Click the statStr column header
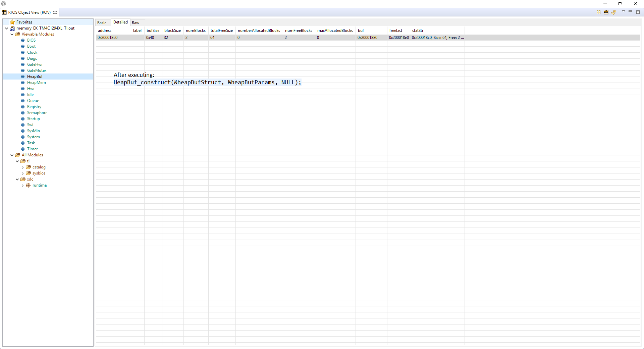This screenshot has width=644, height=349. click(x=437, y=31)
